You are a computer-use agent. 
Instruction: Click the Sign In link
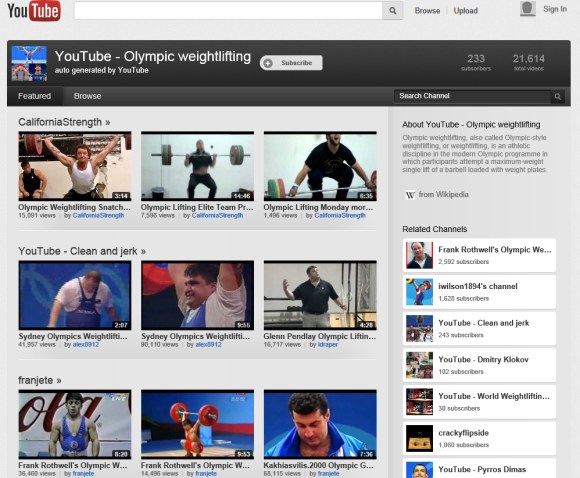[x=555, y=9]
